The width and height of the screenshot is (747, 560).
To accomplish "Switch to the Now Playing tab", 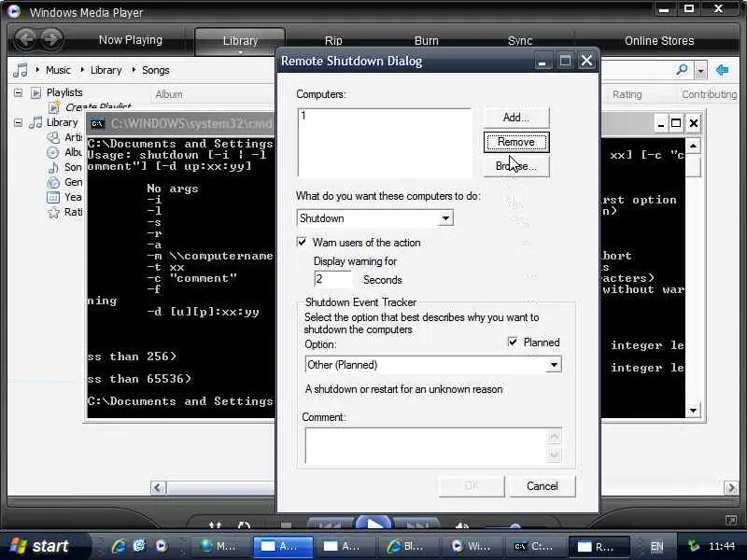I will (x=131, y=40).
